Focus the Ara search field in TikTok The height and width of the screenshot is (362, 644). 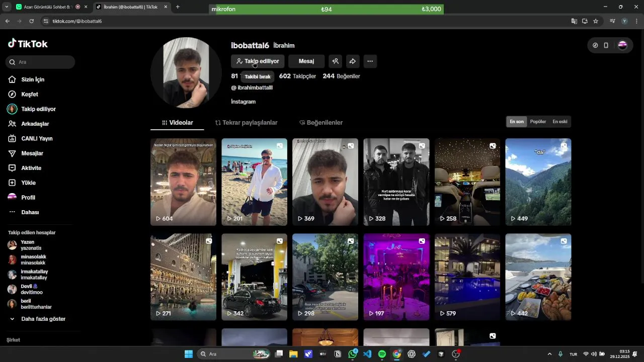(40, 62)
